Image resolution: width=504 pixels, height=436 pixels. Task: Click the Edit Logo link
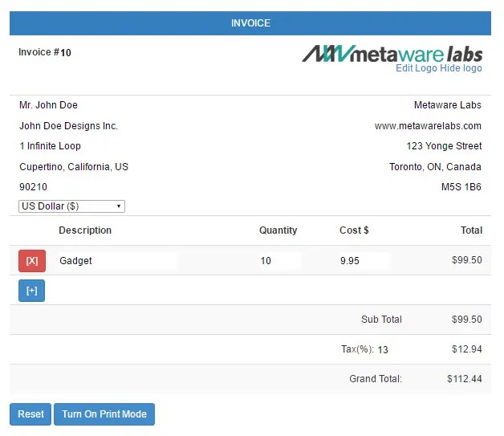tap(417, 68)
